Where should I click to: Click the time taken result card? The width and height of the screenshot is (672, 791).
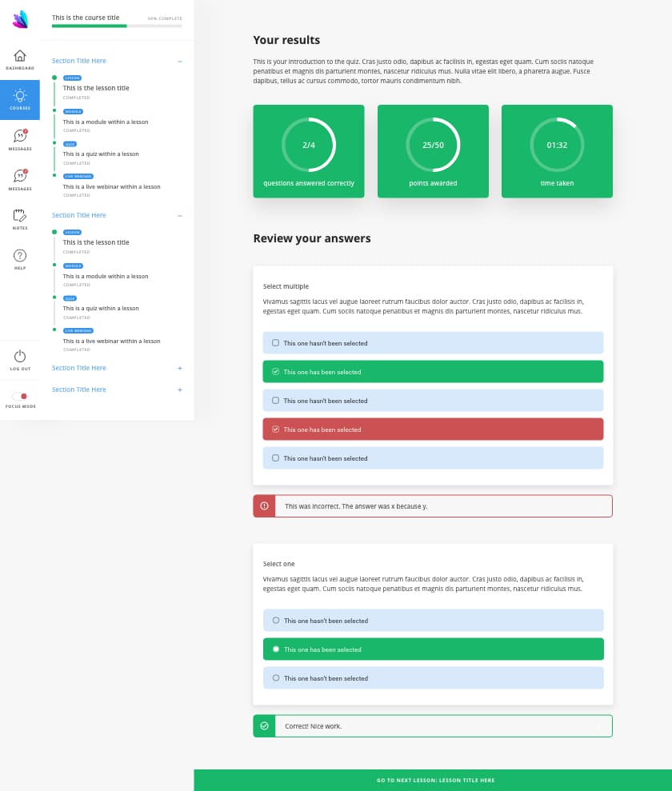pos(557,151)
